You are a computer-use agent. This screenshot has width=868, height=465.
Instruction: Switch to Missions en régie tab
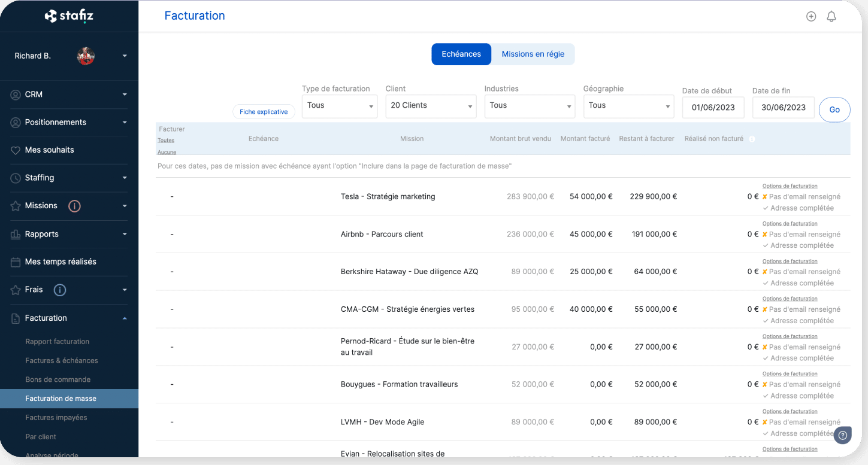pos(533,54)
